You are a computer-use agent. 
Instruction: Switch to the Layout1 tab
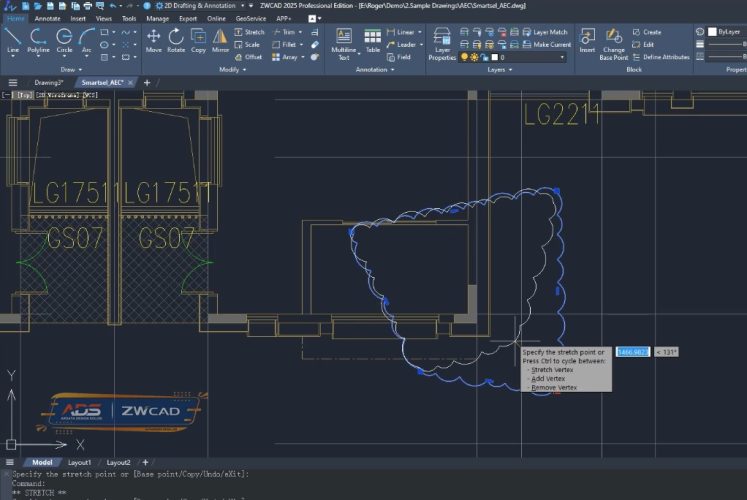[78, 463]
